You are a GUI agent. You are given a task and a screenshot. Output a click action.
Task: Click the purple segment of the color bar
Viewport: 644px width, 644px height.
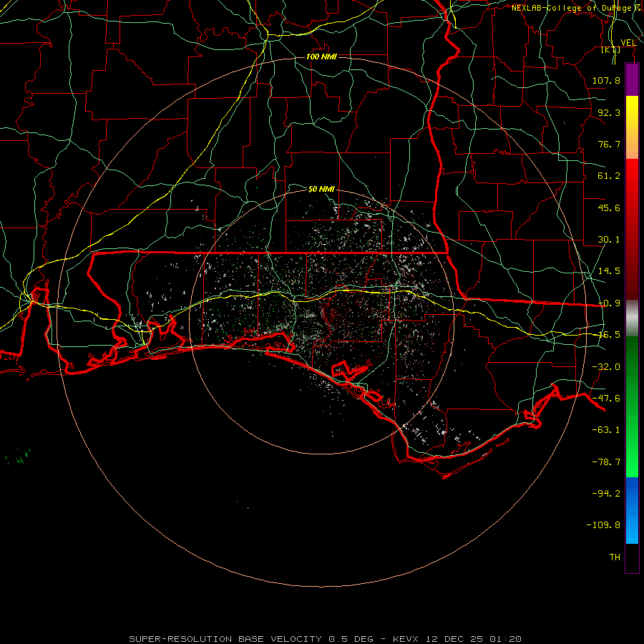(632, 80)
